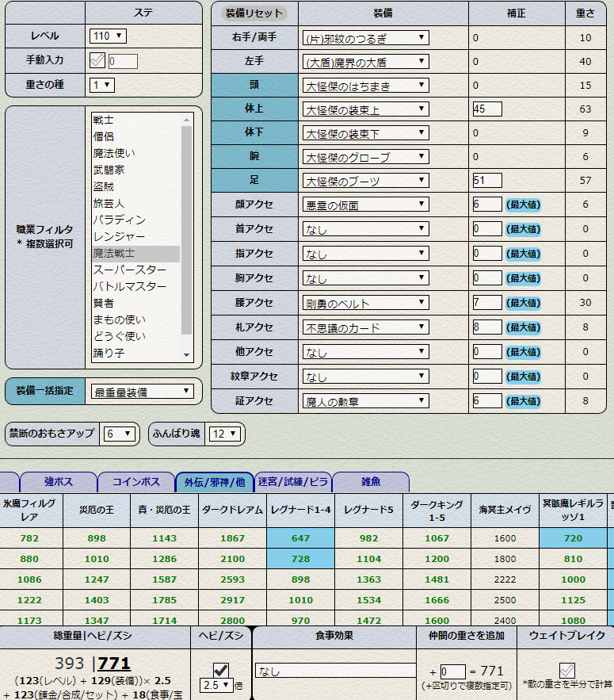The height and width of the screenshot is (700, 614).
Task: Open the 腰アクセ accessory dropdown
Action: 365,303
